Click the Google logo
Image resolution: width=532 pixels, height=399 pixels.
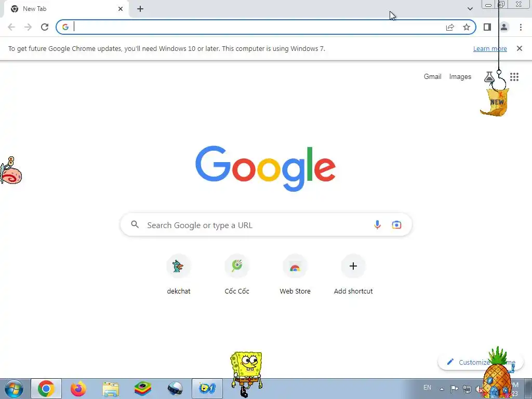(x=265, y=169)
